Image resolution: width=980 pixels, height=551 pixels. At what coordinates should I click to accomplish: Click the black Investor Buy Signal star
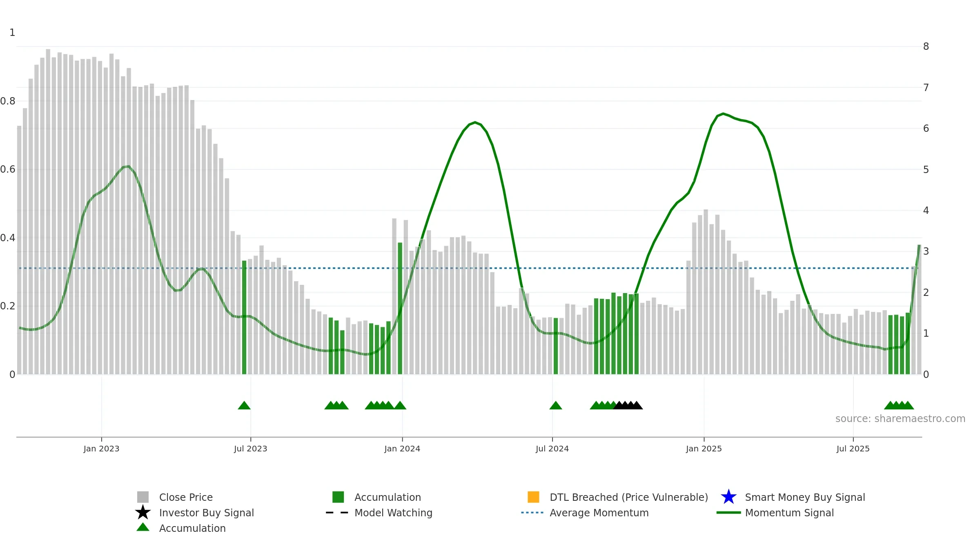pos(143,512)
